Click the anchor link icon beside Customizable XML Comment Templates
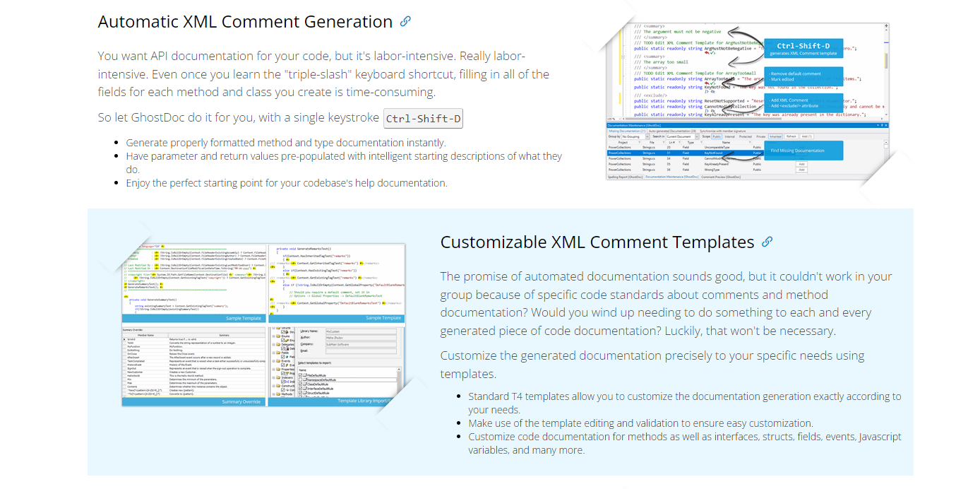 click(x=767, y=242)
